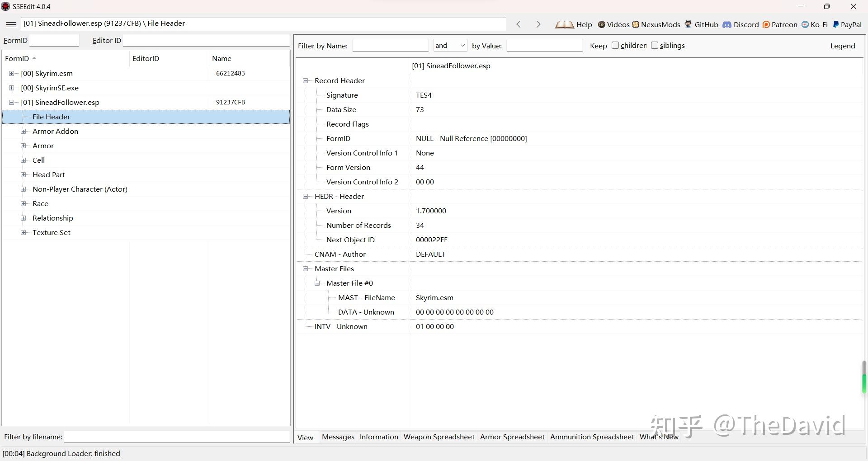Expand the Skyrim.esm tree node

[x=12, y=73]
